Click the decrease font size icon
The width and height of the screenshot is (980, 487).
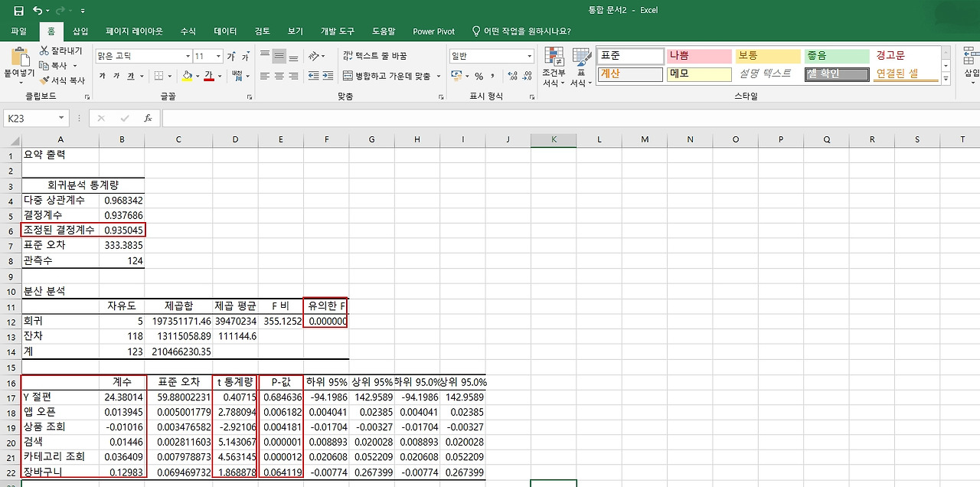coord(245,57)
